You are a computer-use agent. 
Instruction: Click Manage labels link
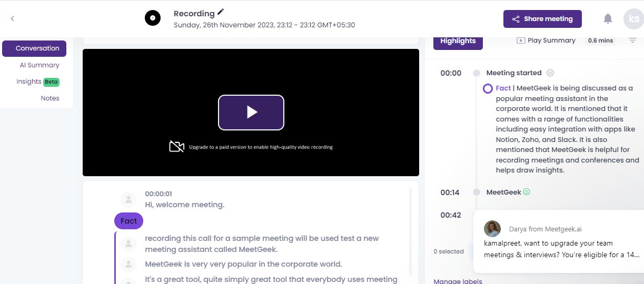458,281
